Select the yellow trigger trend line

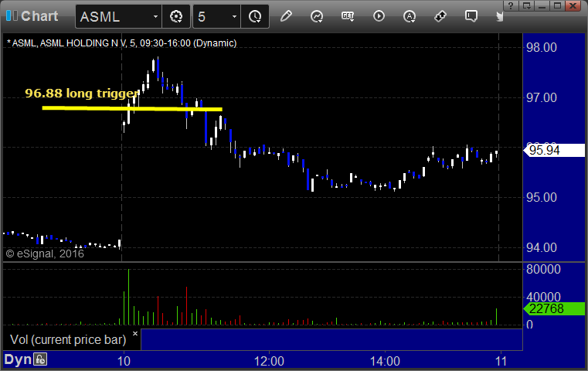(x=132, y=109)
